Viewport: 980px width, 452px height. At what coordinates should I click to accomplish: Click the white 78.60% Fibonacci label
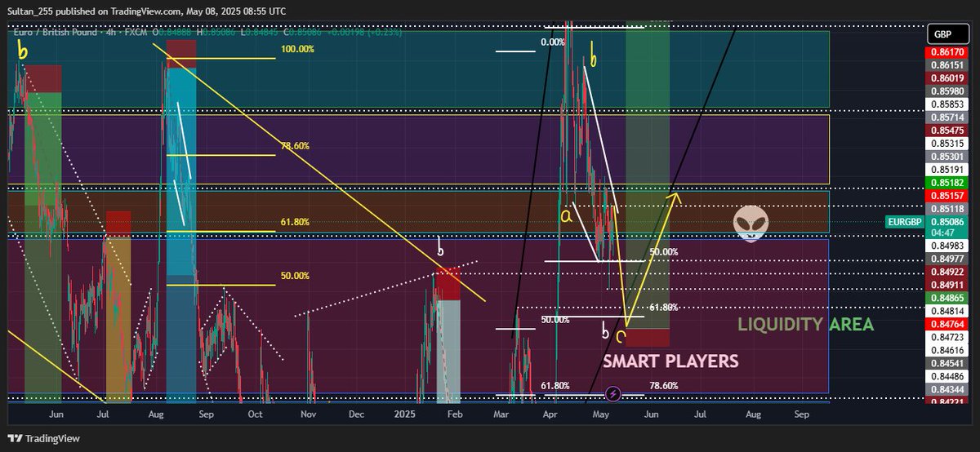tap(666, 386)
